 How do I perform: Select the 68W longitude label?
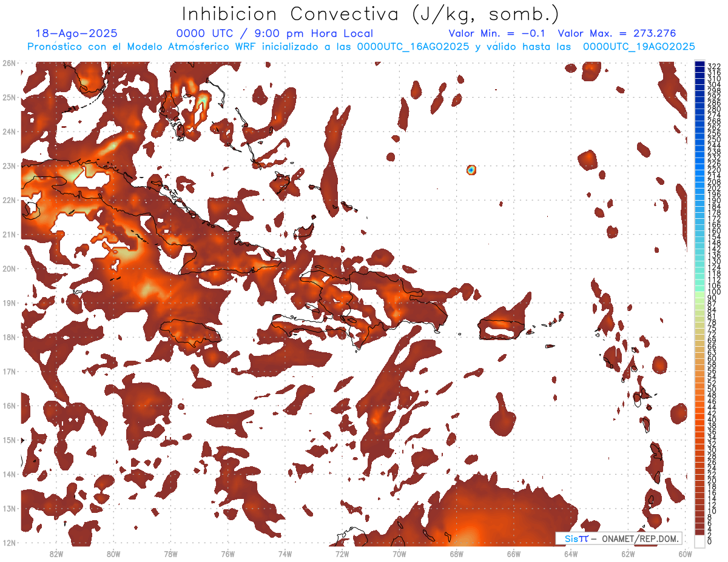pyautogui.click(x=456, y=554)
